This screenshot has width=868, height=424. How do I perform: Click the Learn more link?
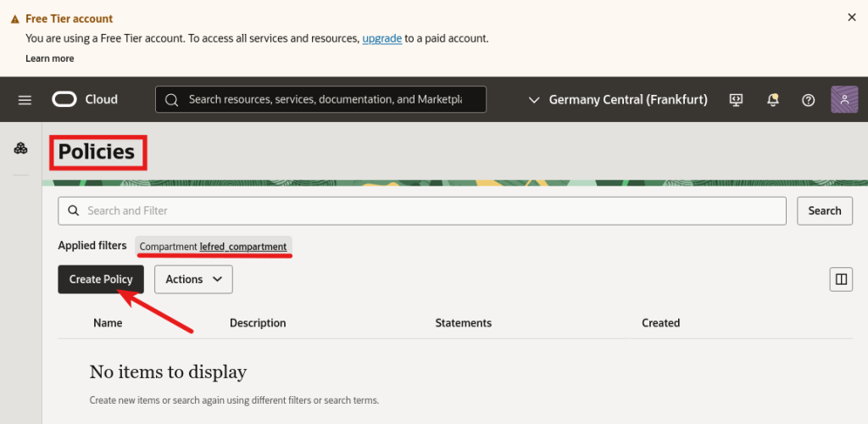pos(49,59)
